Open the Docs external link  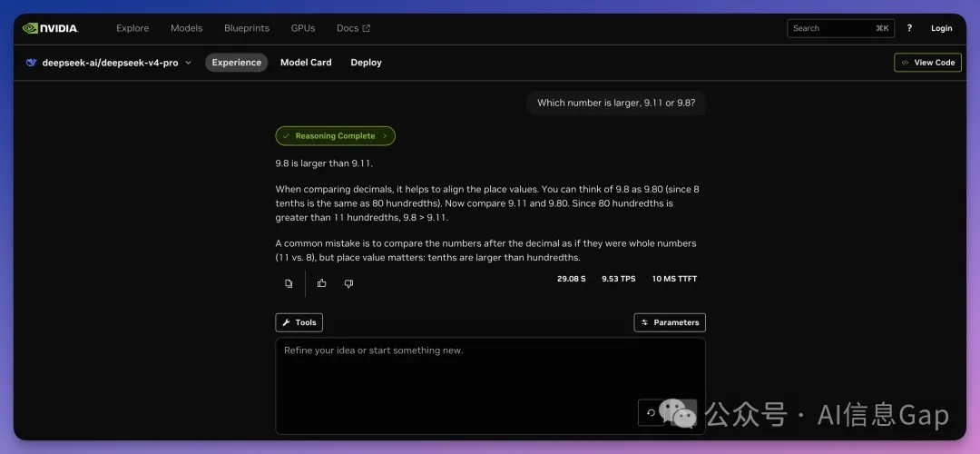point(353,28)
